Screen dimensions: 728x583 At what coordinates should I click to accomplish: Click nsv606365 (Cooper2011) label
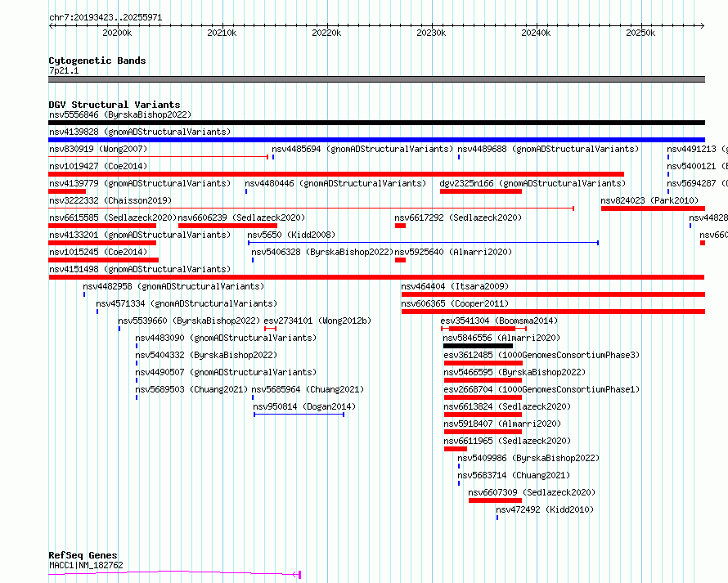coord(455,303)
